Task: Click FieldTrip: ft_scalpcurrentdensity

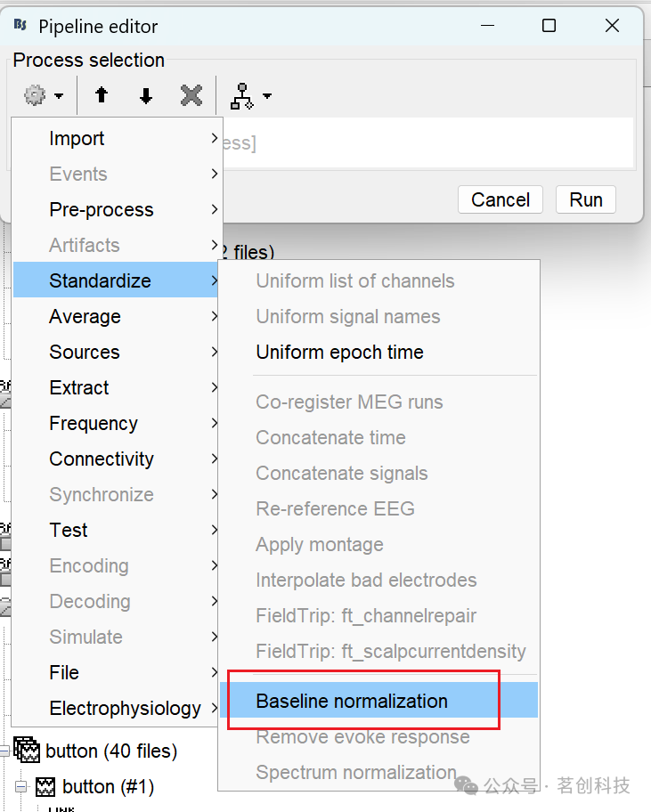Action: [x=379, y=651]
